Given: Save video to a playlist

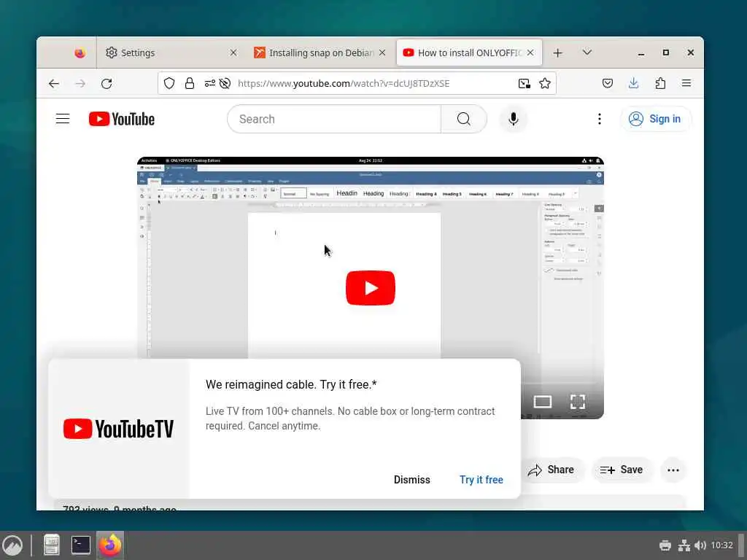Looking at the screenshot, I should [622, 470].
